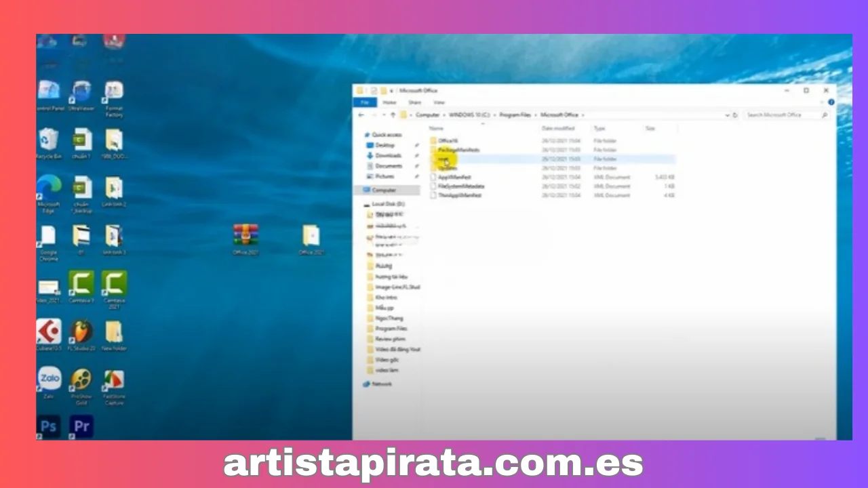868x488 pixels.
Task: Expand the ribbon using the chevron
Action: click(823, 102)
